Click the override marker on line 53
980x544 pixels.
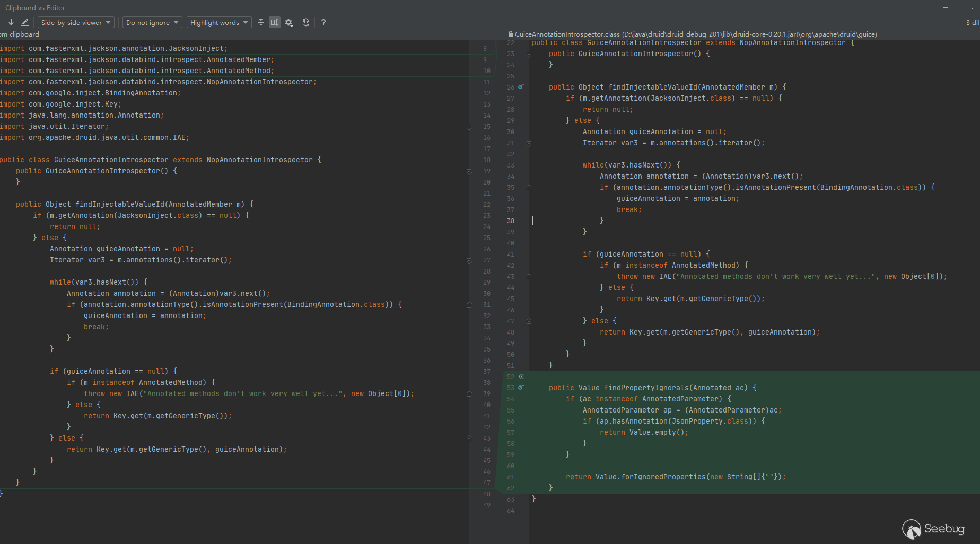[521, 388]
